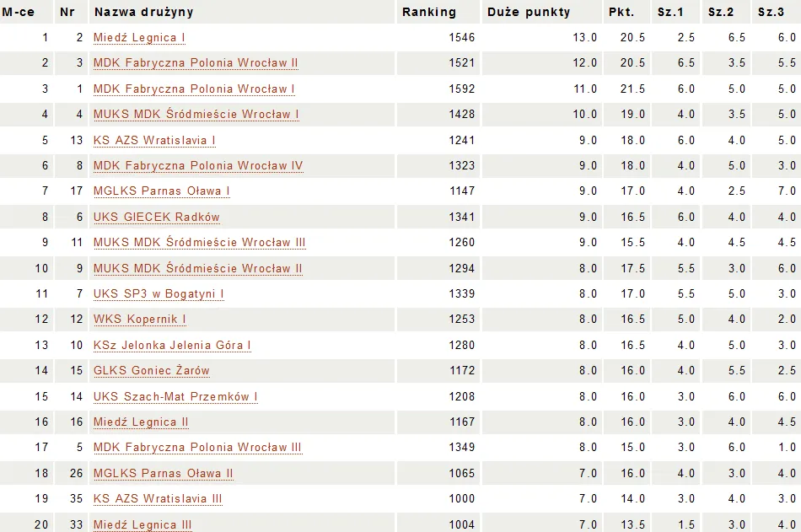Select UKS GIECEK Radków team

click(157, 218)
